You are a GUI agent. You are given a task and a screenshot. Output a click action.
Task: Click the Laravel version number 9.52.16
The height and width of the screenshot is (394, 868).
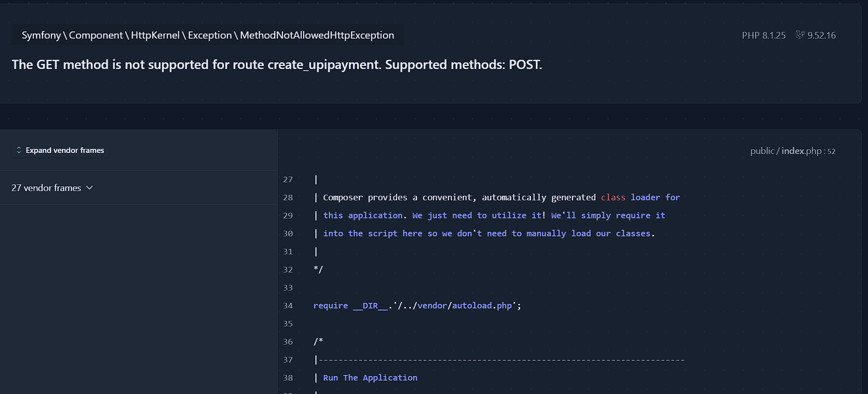[822, 36]
